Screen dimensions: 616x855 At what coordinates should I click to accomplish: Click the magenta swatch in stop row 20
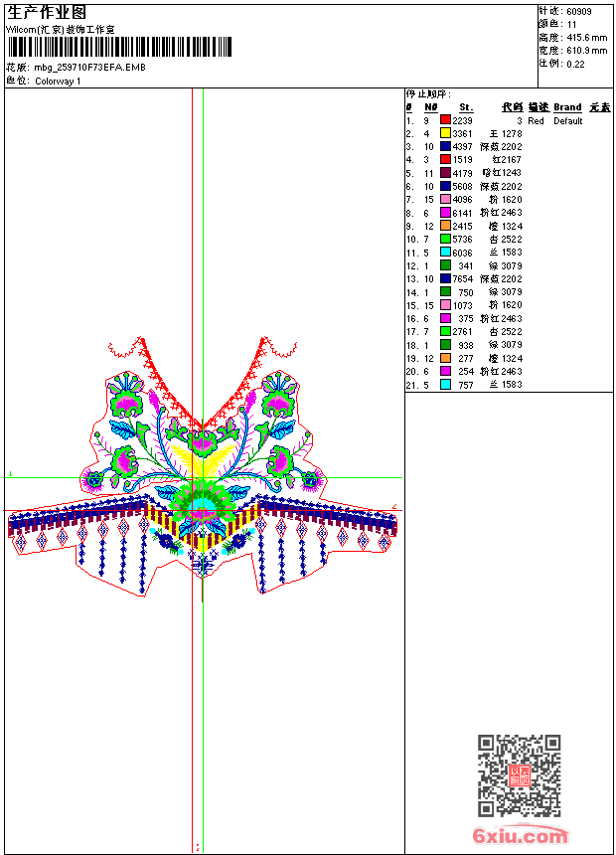click(x=445, y=372)
